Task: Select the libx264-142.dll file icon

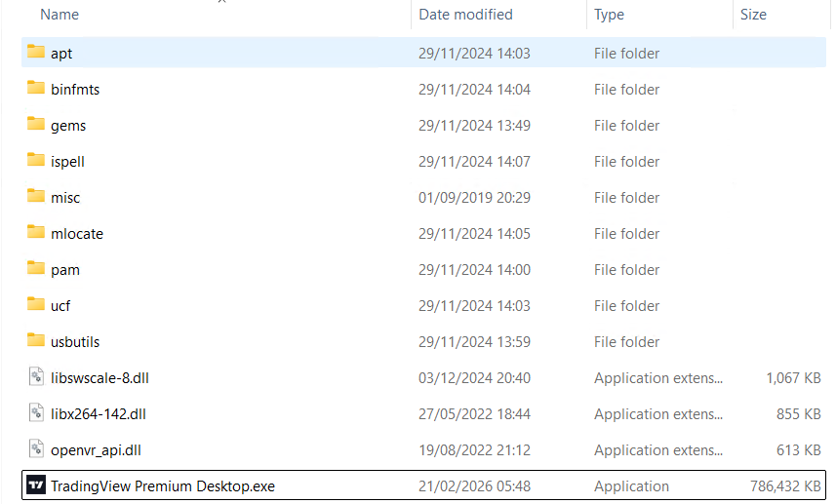Action: click(x=36, y=413)
